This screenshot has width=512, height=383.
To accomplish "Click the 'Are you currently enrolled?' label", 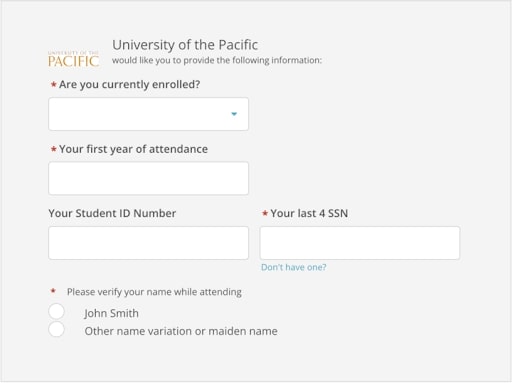I will click(130, 84).
